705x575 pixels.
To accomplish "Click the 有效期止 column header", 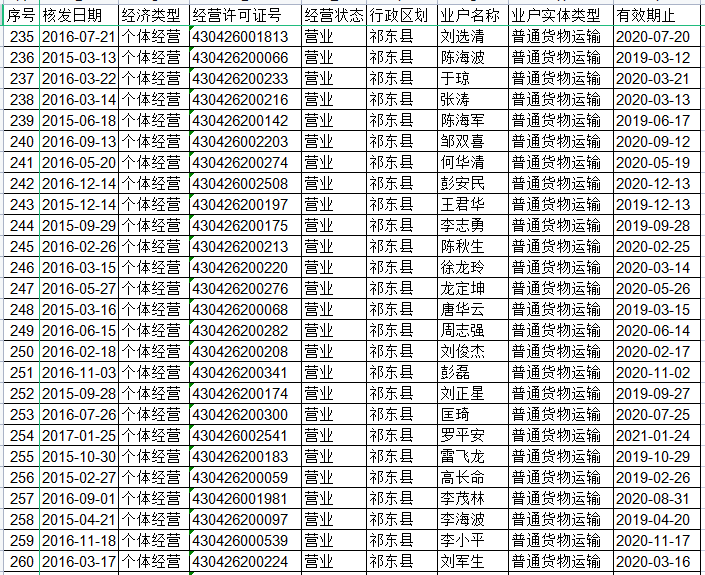I will tap(645, 16).
